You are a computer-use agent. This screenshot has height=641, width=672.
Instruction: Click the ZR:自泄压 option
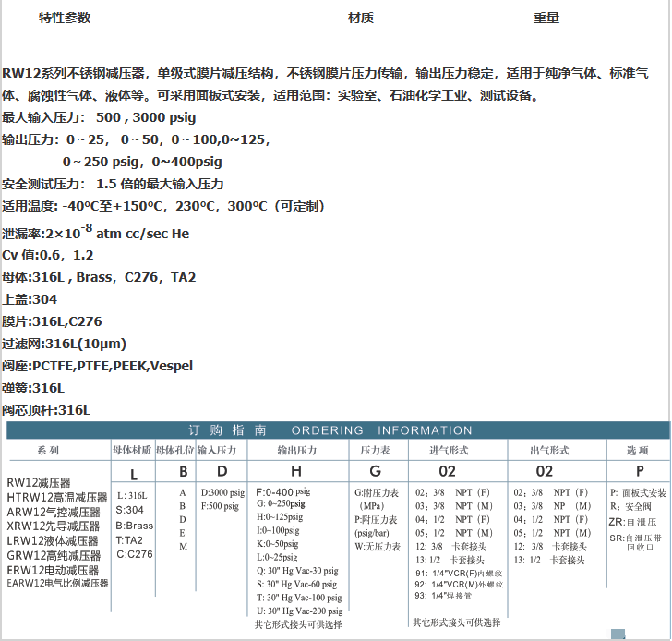pos(632,522)
